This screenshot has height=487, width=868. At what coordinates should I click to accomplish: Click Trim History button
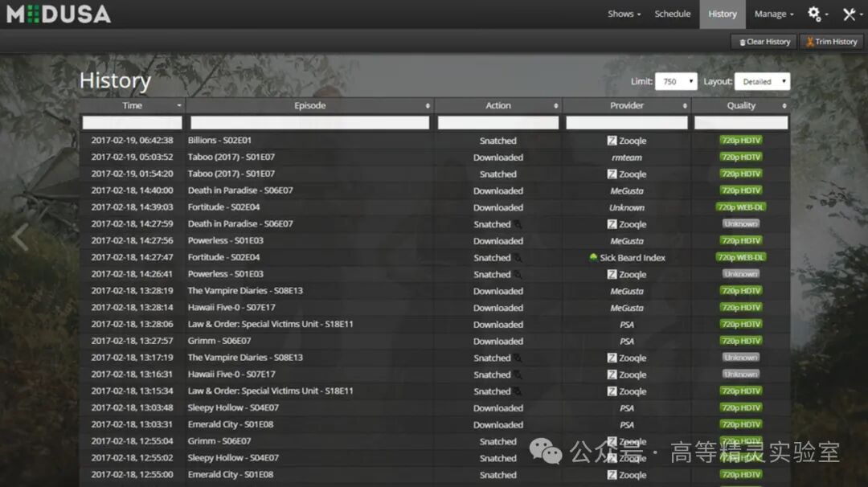(x=832, y=42)
